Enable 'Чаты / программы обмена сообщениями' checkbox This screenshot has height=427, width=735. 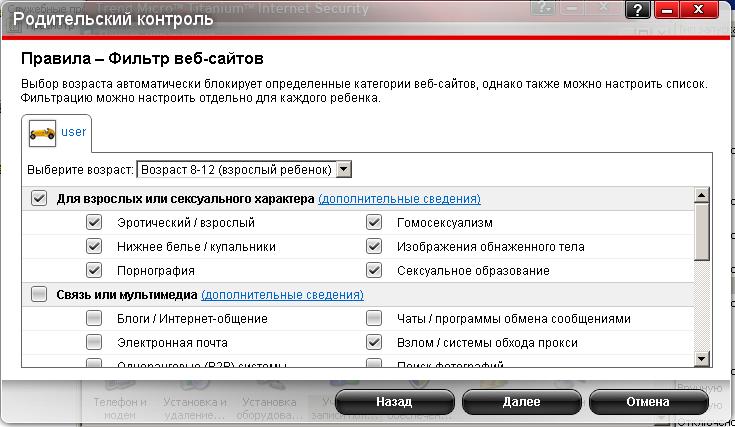click(374, 318)
